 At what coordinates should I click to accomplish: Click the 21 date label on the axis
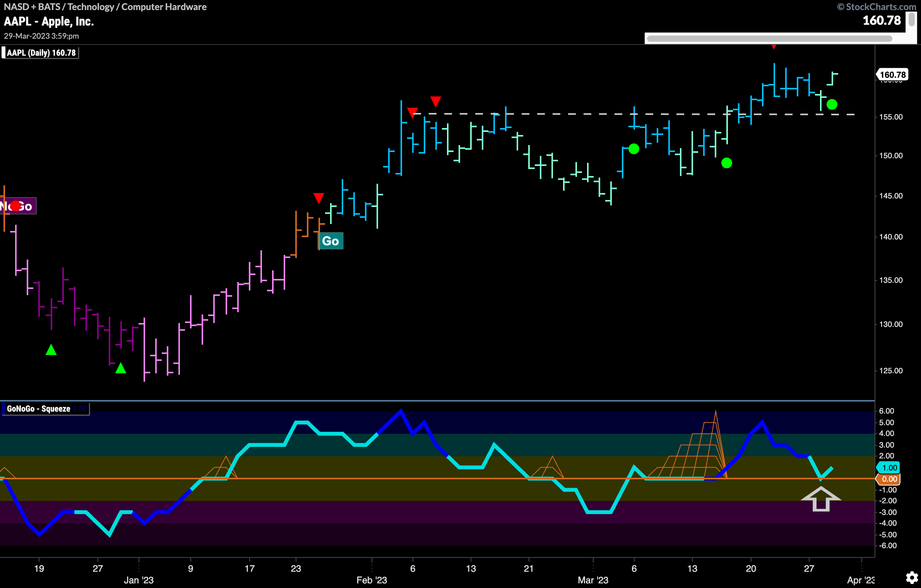[529, 569]
